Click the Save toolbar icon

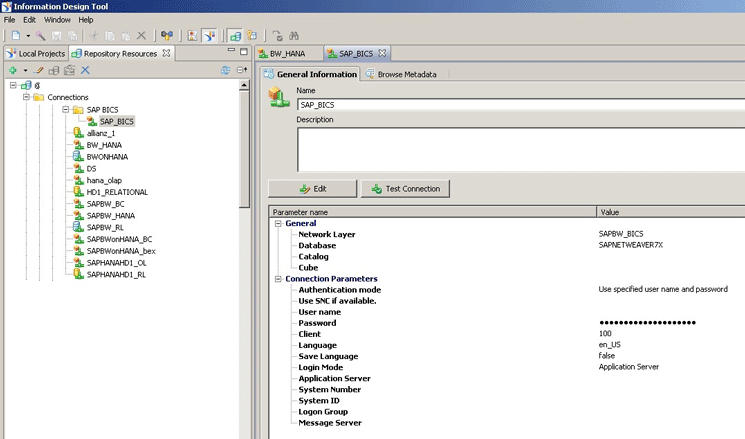click(x=57, y=36)
